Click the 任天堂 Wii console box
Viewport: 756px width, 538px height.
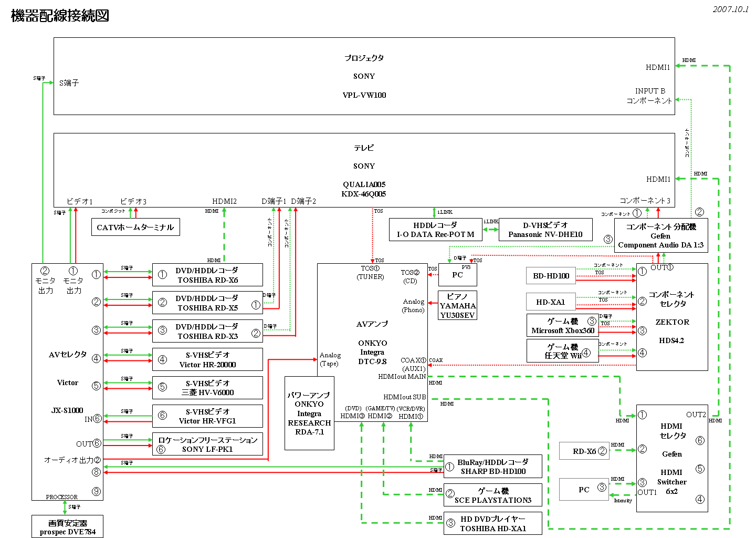point(562,350)
